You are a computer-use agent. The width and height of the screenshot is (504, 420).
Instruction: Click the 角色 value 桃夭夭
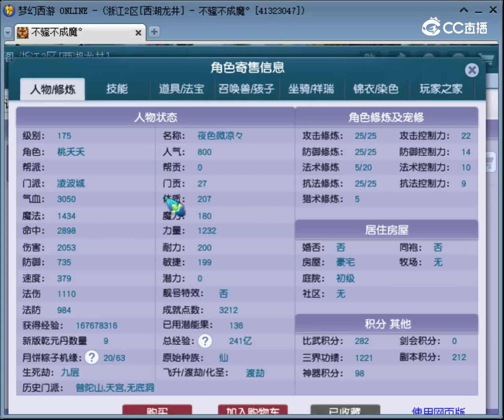click(71, 152)
